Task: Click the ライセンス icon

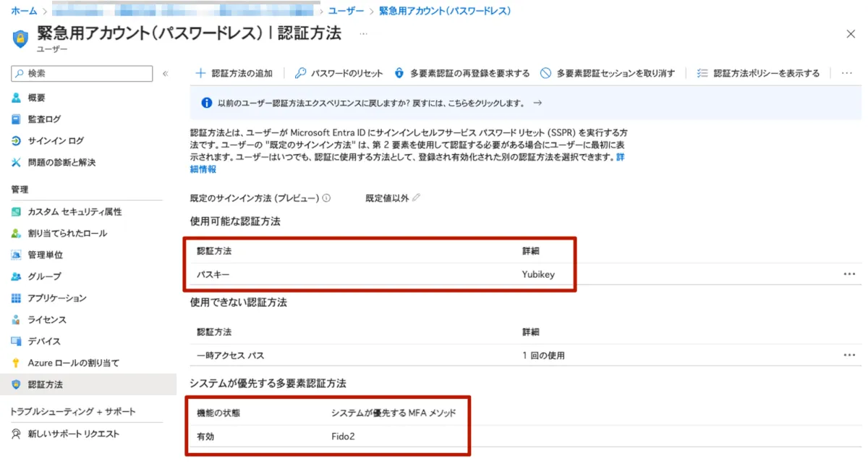Action: click(16, 320)
